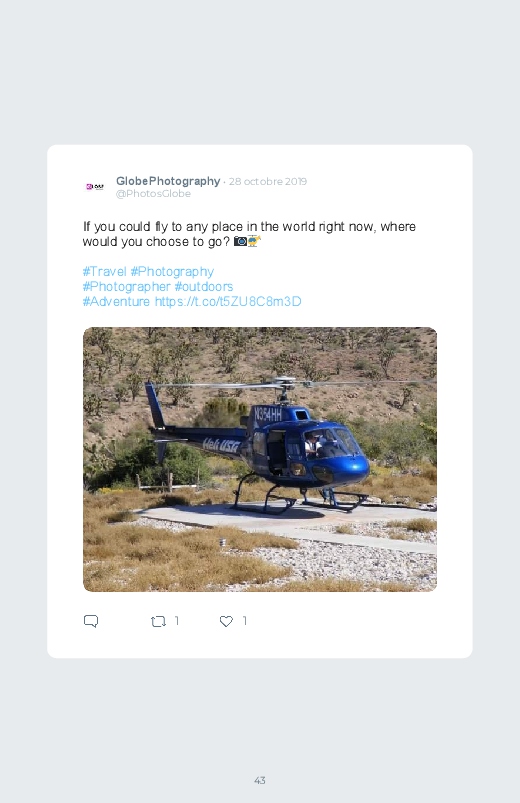Open the #outdoors hashtag

click(x=204, y=286)
